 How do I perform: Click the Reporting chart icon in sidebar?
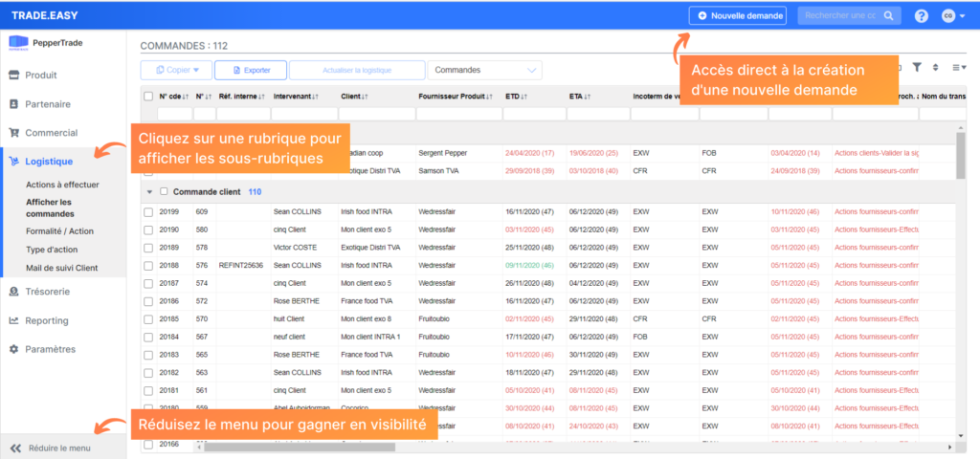coord(13,320)
